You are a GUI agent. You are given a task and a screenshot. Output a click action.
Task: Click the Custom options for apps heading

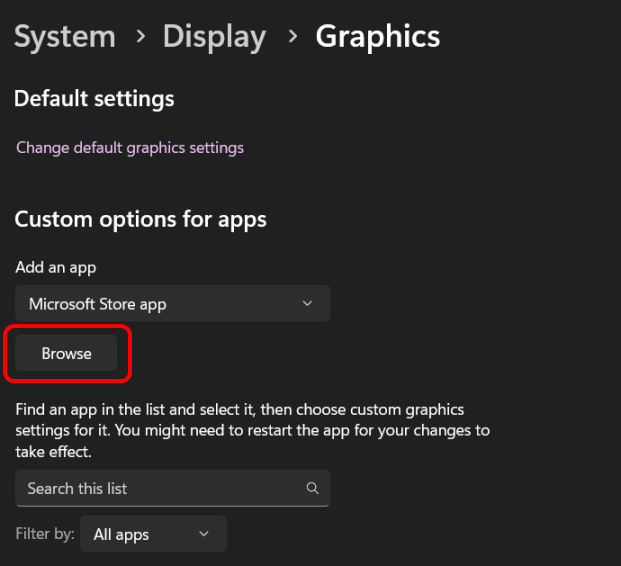(140, 219)
